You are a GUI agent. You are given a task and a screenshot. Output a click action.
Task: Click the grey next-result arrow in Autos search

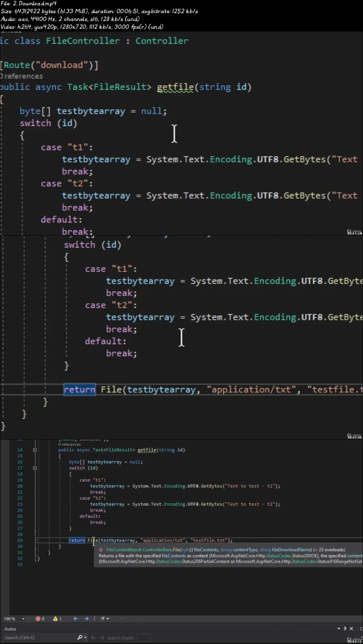point(102,638)
